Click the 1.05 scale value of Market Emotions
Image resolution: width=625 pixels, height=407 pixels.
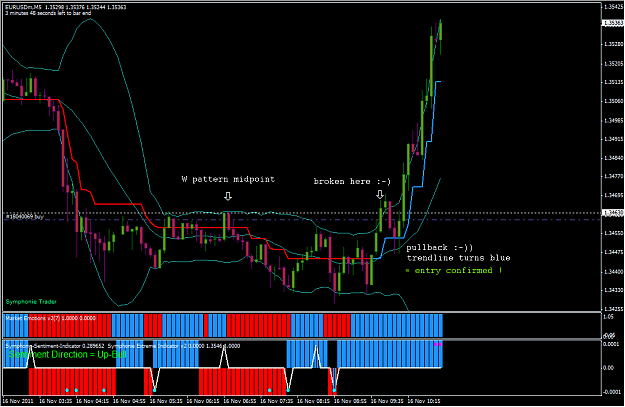click(x=608, y=317)
